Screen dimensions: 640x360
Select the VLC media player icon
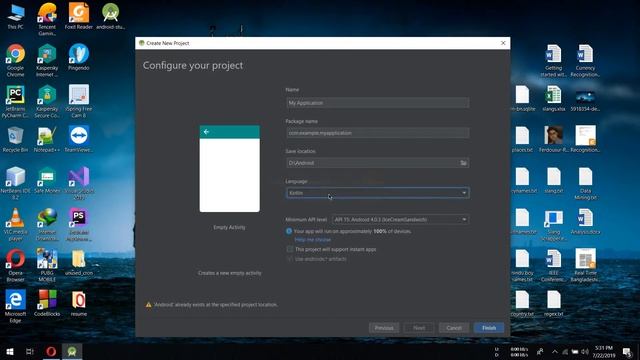pyautogui.click(x=16, y=224)
